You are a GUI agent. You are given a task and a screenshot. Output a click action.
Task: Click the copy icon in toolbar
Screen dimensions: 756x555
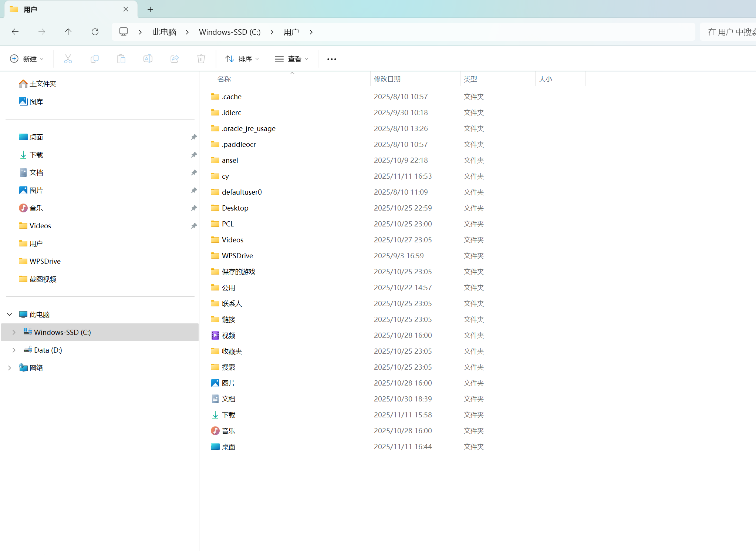click(x=95, y=59)
